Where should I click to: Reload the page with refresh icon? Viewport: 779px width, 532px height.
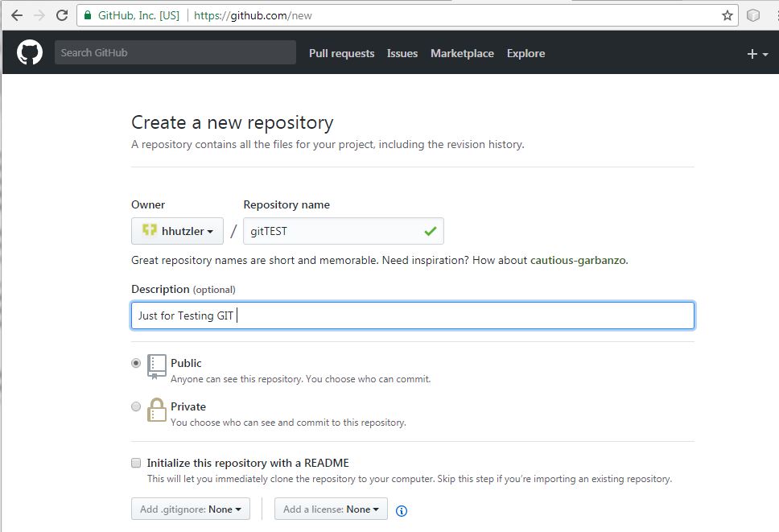pos(62,15)
